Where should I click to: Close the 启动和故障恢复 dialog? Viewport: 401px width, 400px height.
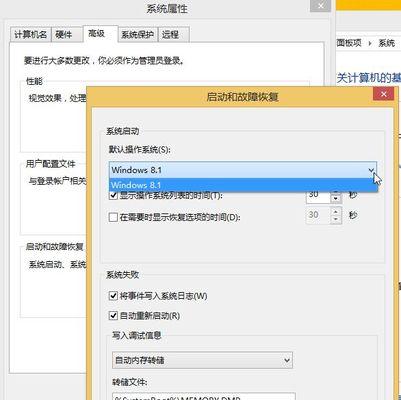[384, 94]
